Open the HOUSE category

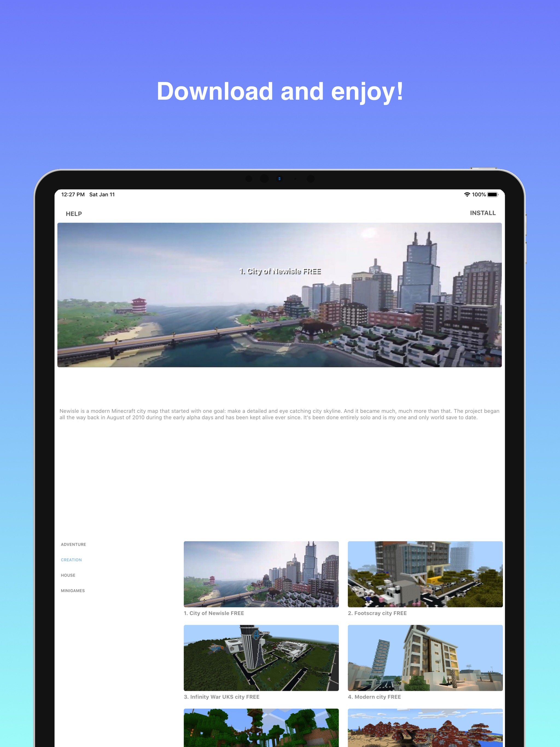click(x=68, y=575)
